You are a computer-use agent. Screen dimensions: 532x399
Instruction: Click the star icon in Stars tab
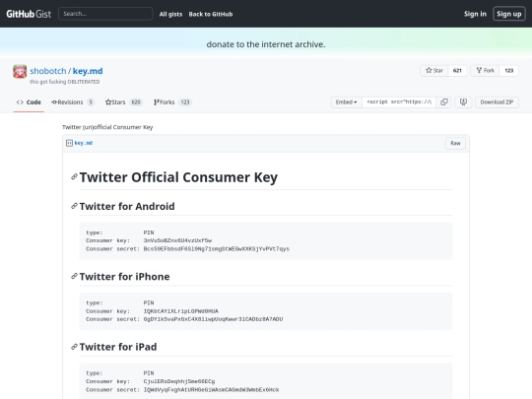pos(108,102)
